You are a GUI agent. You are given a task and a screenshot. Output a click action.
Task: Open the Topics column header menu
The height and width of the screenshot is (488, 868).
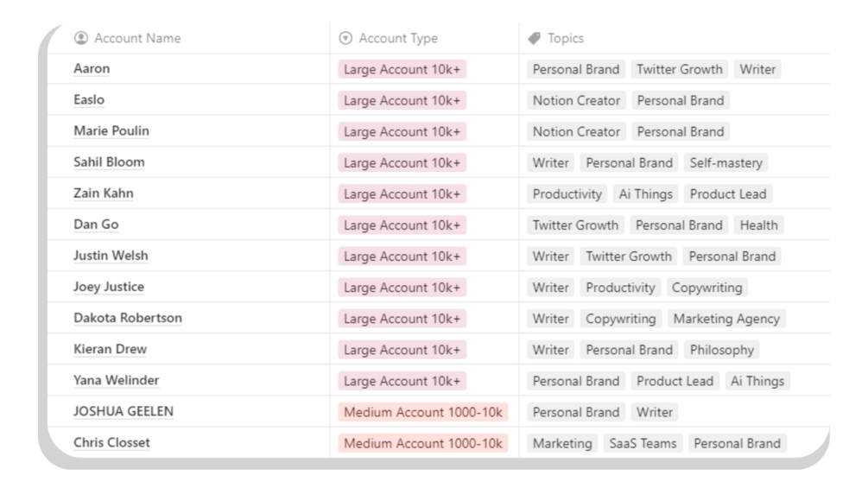[x=566, y=38]
